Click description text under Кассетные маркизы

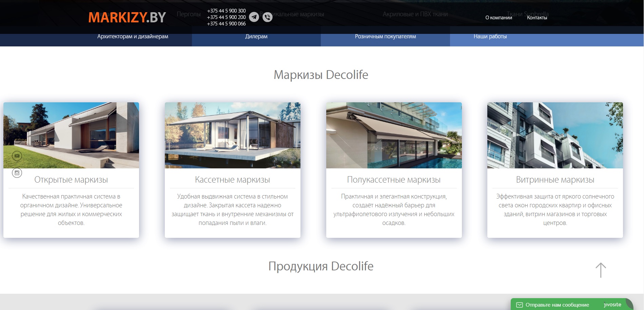pos(233,210)
